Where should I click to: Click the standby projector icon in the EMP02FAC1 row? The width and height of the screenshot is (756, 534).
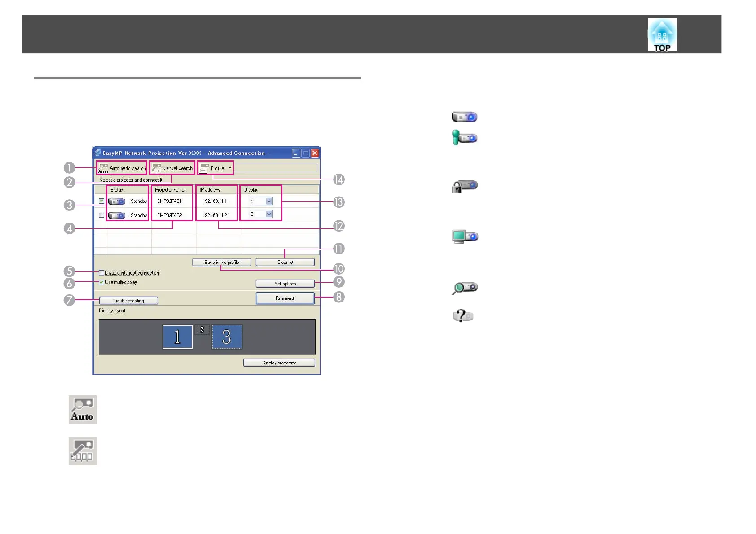[117, 201]
